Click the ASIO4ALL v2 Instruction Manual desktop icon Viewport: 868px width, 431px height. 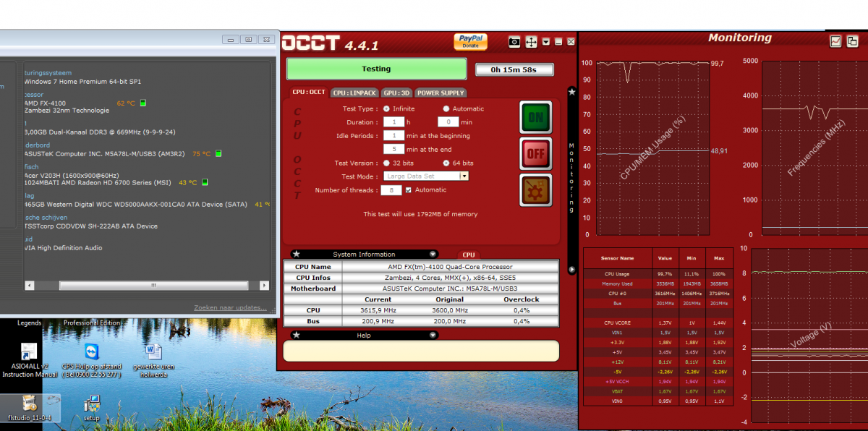click(29, 360)
